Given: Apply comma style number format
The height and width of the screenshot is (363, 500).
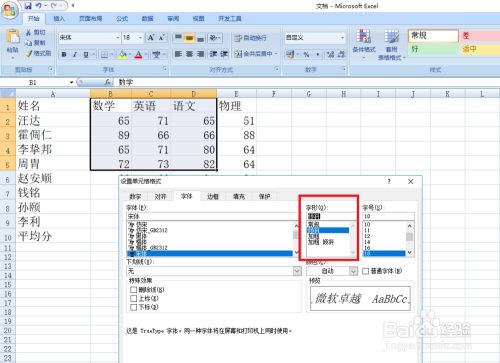Looking at the screenshot, I should coord(318,54).
